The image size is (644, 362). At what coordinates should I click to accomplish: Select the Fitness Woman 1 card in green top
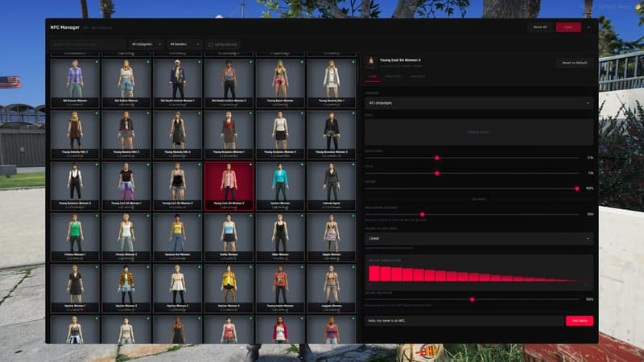pos(75,237)
